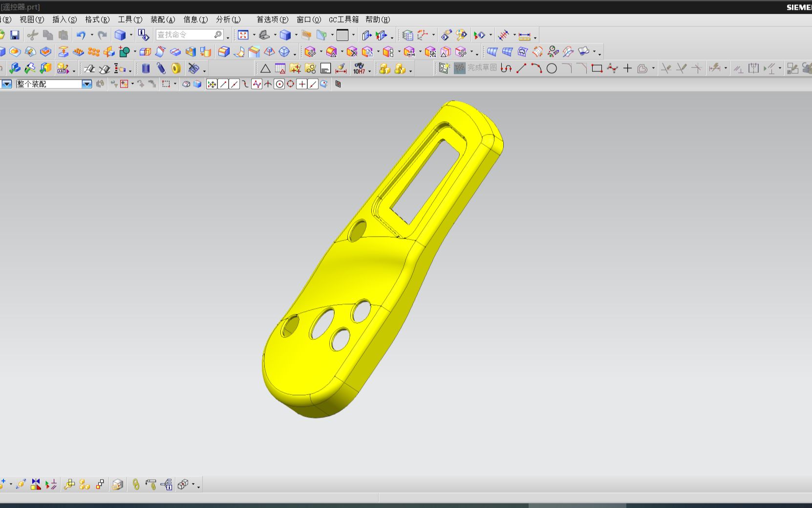Viewport: 812px width, 508px height.
Task: Select the Arc sketch tool
Action: point(536,68)
